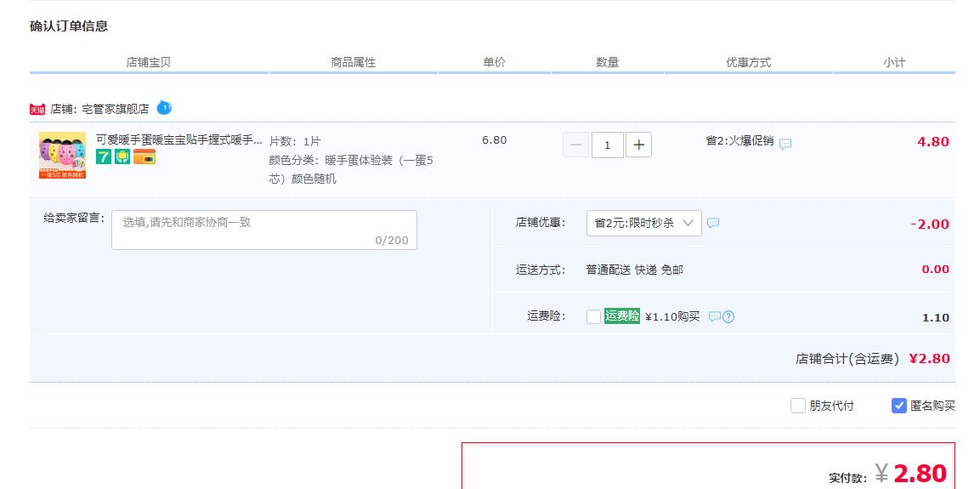
Task: Check the 朋友代付 checkbox
Action: coord(798,406)
